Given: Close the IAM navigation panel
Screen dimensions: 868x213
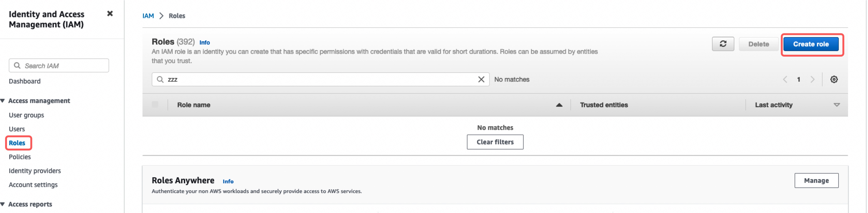Looking at the screenshot, I should 110,13.
